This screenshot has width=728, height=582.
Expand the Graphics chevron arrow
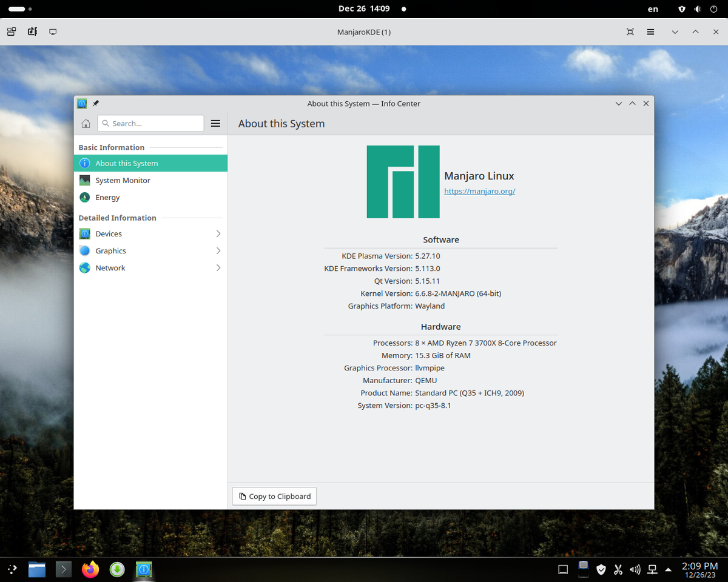tap(218, 250)
